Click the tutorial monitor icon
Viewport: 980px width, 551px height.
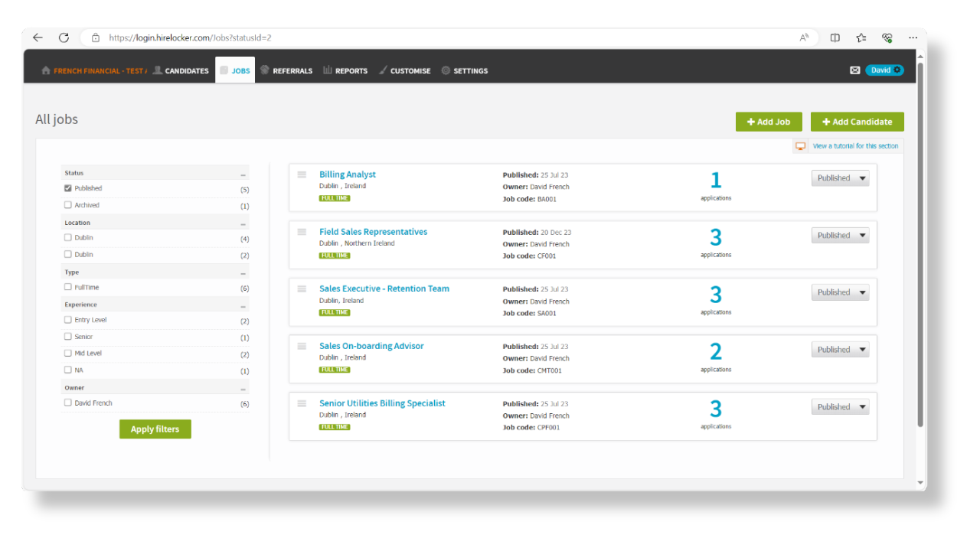pyautogui.click(x=800, y=145)
